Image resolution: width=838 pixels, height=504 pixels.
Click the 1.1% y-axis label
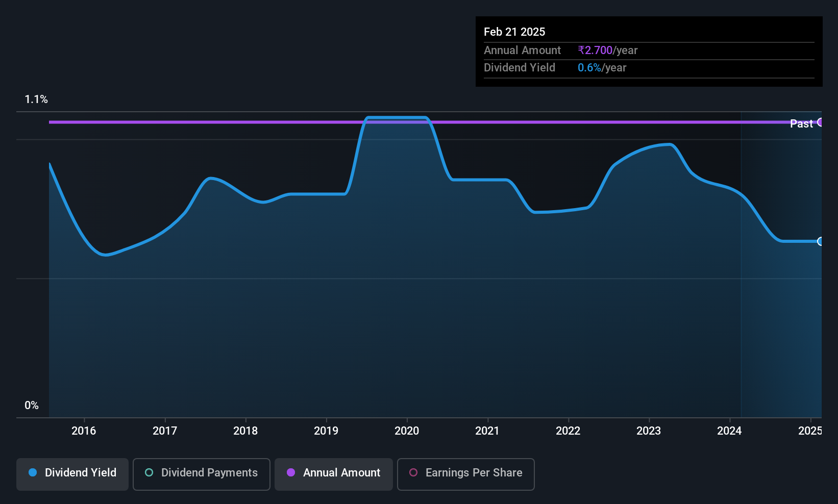36,99
